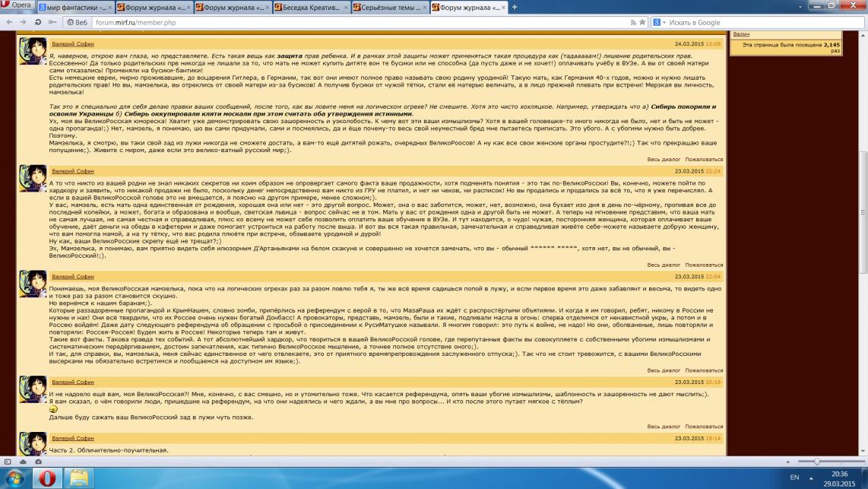Click the browser forward arrow
Image resolution: width=868 pixels, height=489 pixels.
coord(23,23)
